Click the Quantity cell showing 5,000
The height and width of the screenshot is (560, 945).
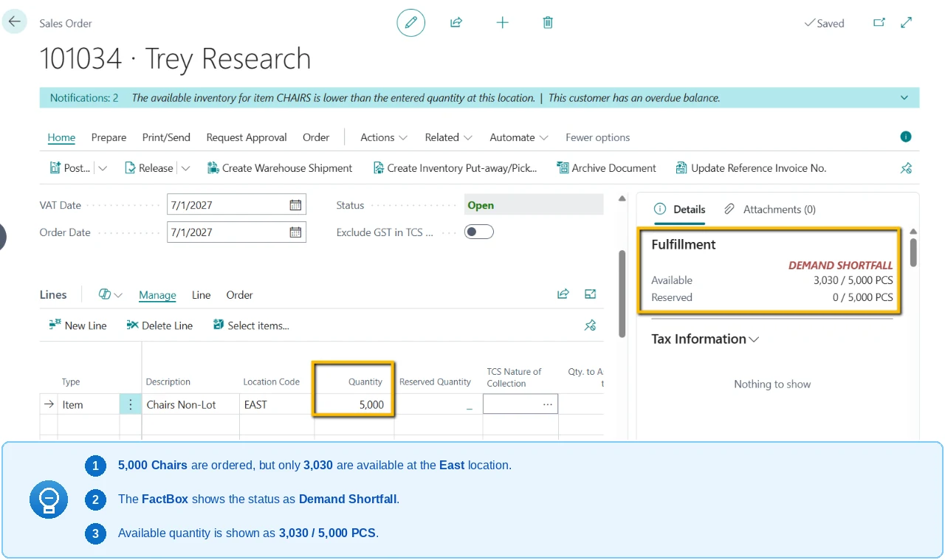pyautogui.click(x=354, y=404)
